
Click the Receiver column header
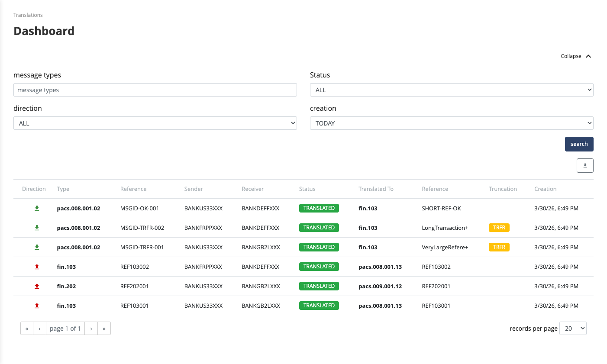pyautogui.click(x=253, y=189)
